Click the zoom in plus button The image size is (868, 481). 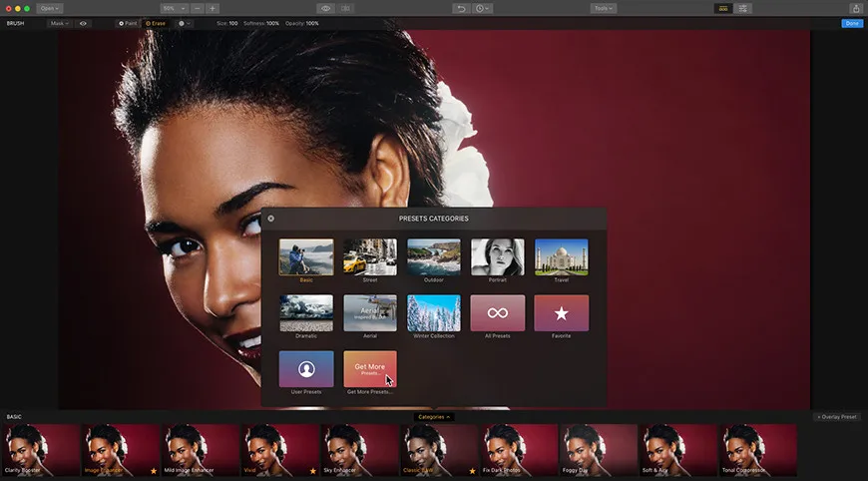coord(213,8)
